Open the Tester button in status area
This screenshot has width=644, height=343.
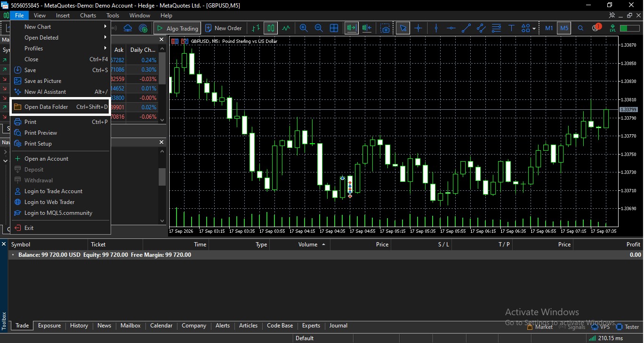coord(627,327)
